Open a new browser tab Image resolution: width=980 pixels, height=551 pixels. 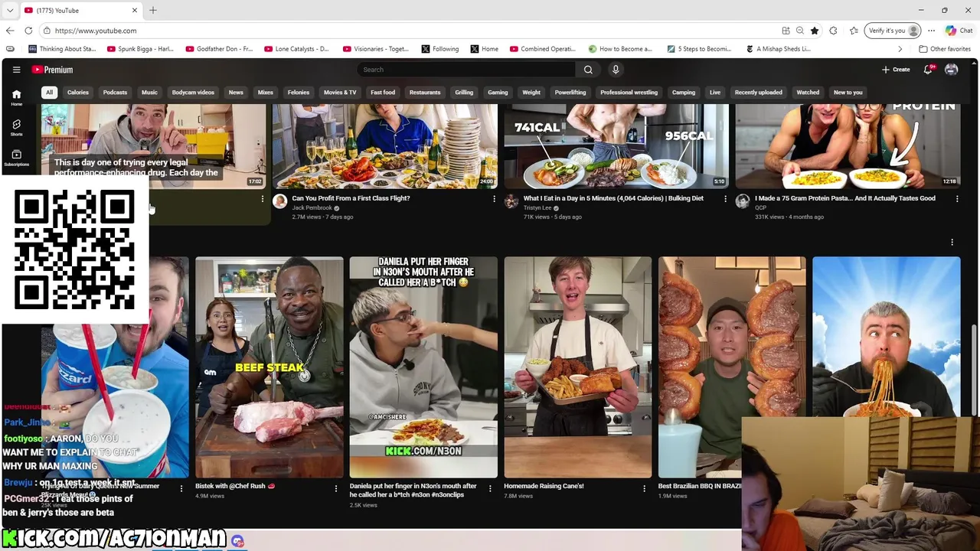pos(153,10)
